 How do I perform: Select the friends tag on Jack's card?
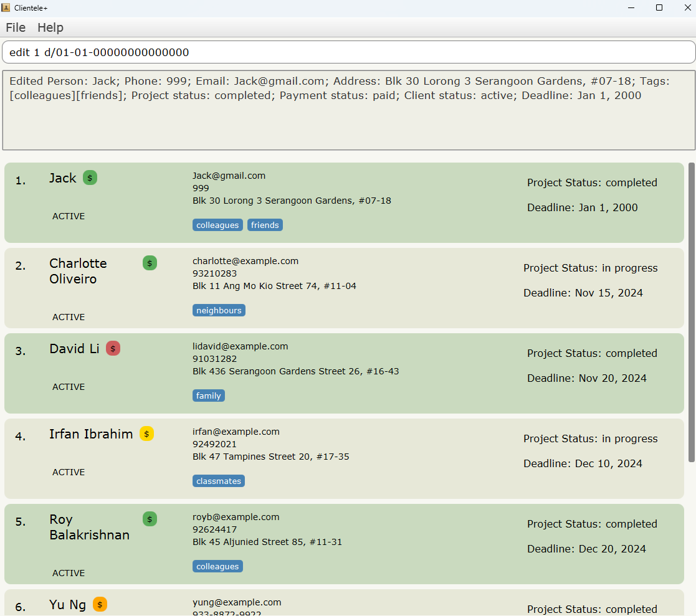coord(265,225)
